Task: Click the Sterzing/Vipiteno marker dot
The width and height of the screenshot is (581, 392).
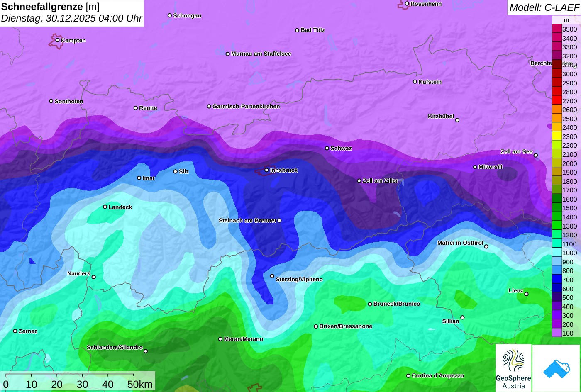Action: coord(272,276)
